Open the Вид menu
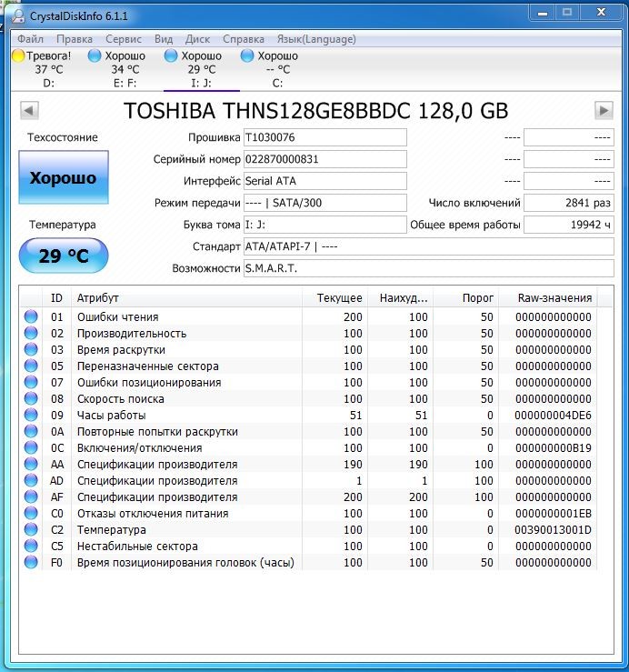The width and height of the screenshot is (629, 672). click(x=164, y=39)
